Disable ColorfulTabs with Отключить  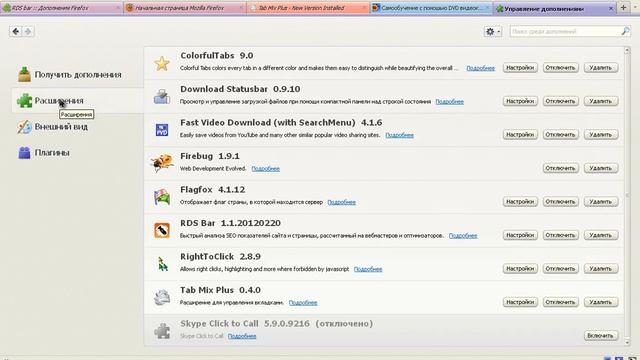click(560, 67)
